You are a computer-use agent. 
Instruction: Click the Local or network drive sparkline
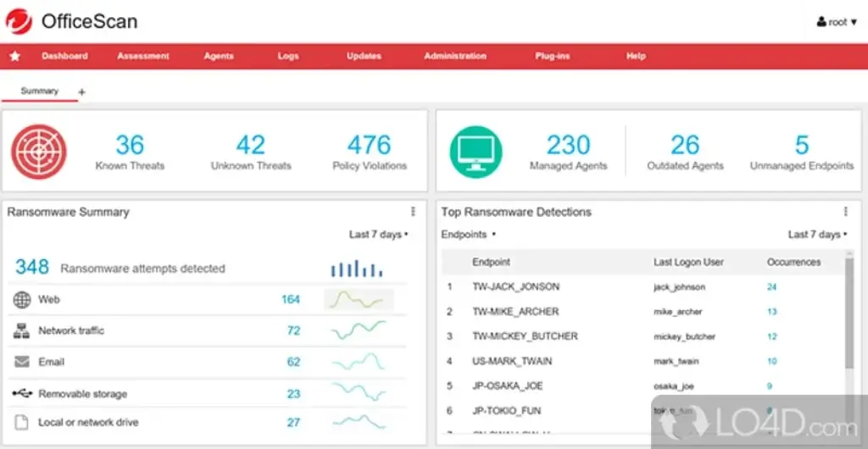(x=359, y=421)
